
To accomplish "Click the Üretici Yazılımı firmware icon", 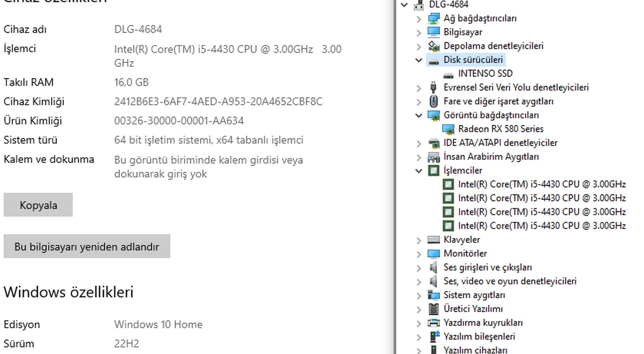I will (x=433, y=309).
